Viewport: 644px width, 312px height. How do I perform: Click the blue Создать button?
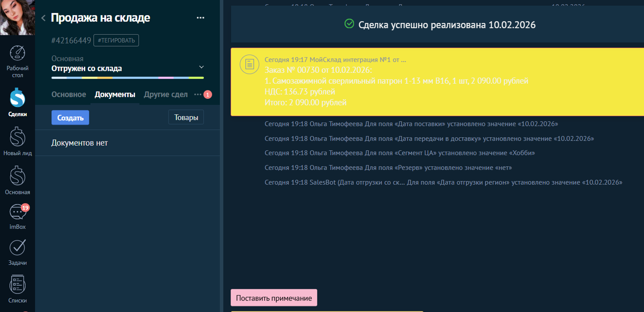(70, 118)
